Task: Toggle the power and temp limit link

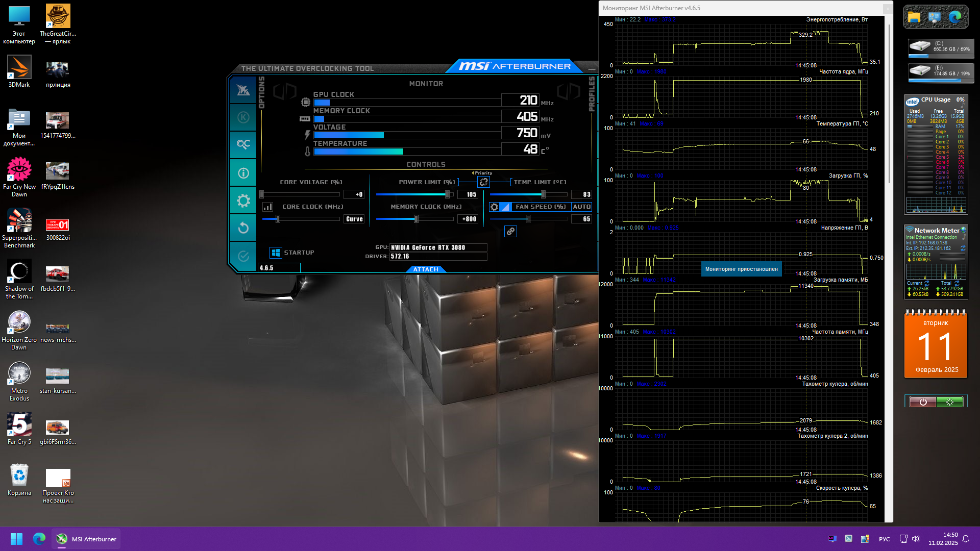Action: 483,182
